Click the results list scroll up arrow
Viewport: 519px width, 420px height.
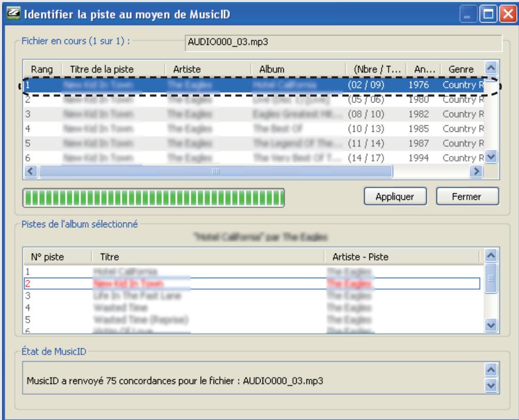[491, 68]
